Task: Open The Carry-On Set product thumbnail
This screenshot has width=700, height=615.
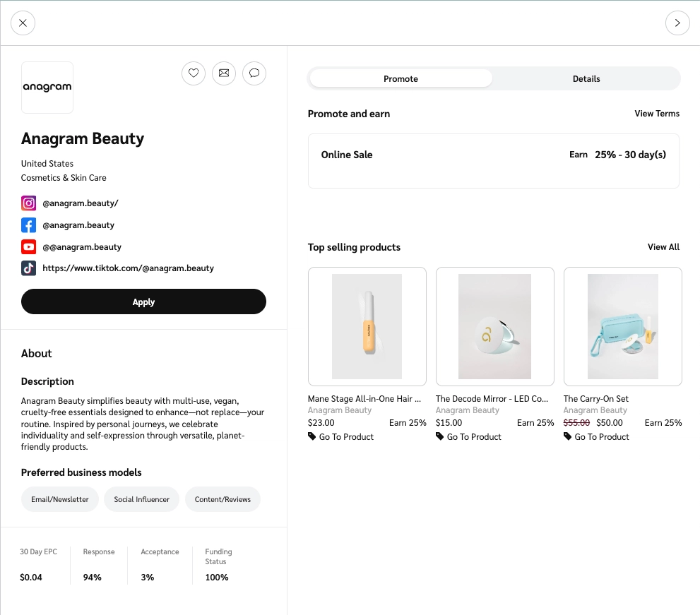Action: [622, 326]
